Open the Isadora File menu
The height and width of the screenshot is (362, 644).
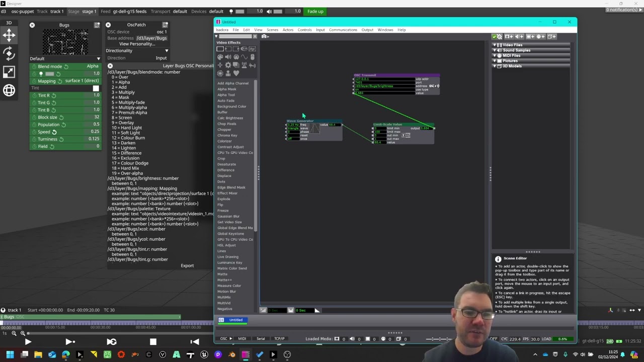coord(235,30)
